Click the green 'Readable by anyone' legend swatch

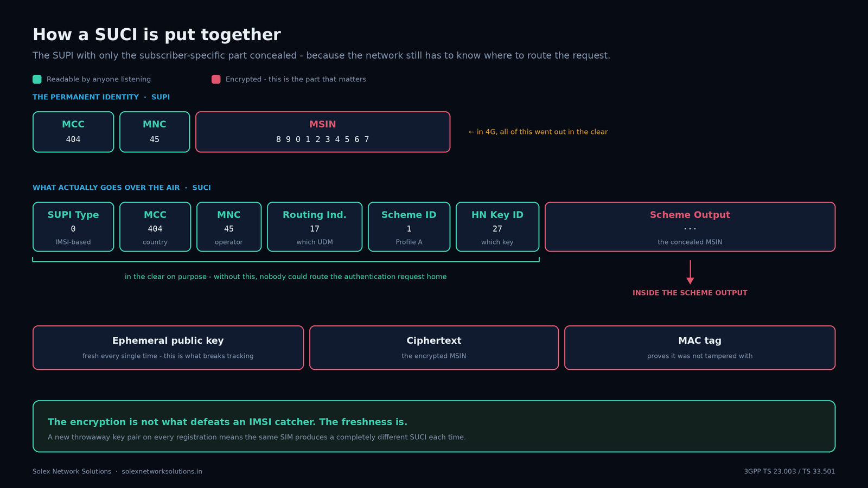coord(37,79)
